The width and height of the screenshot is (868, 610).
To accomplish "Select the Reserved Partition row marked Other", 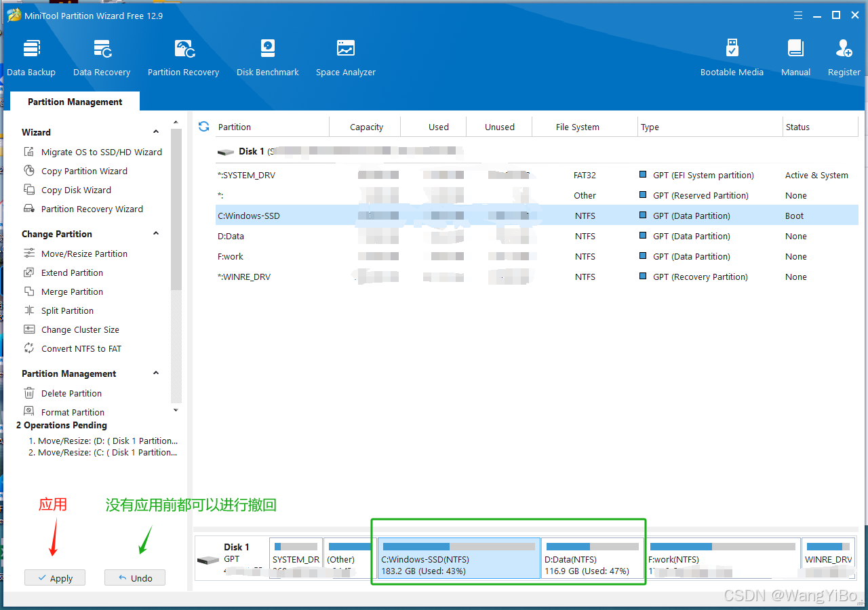I will click(537, 195).
